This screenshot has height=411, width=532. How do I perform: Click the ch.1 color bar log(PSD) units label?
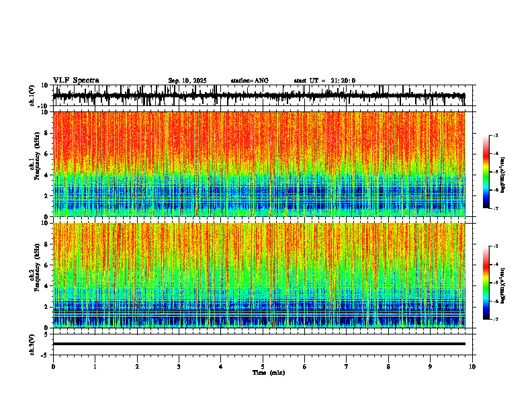coord(503,175)
